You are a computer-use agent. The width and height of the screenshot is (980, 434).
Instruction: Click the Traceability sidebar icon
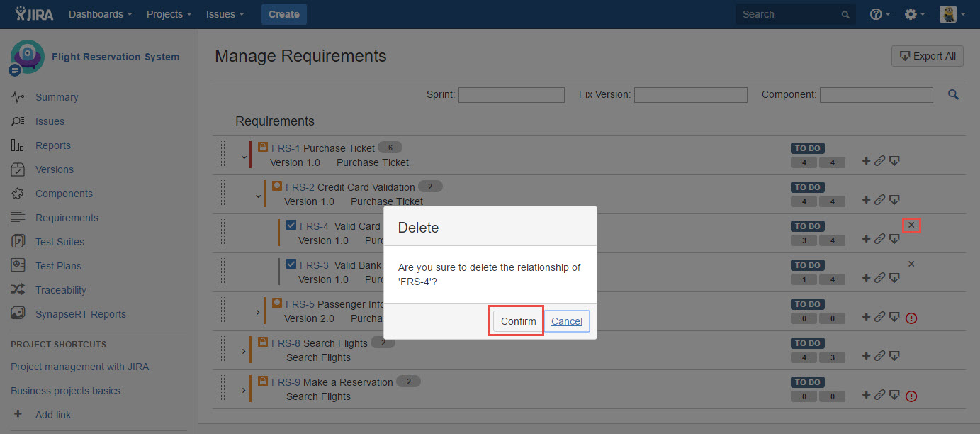[x=18, y=290]
